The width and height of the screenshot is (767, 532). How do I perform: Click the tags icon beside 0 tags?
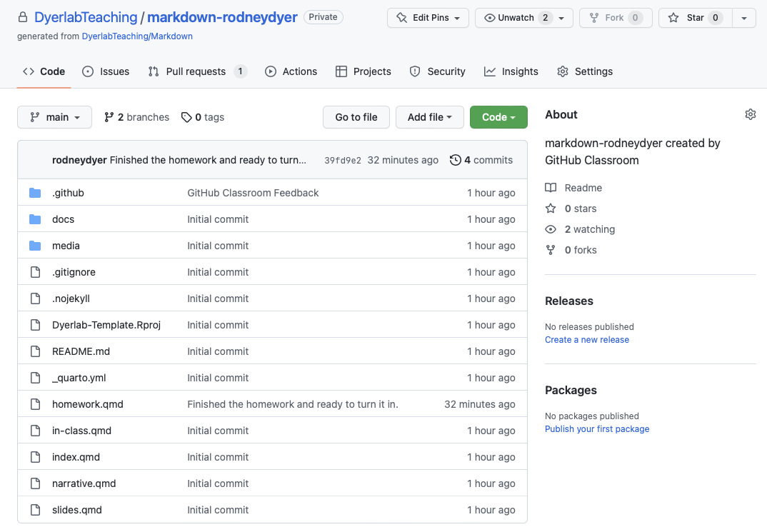(x=186, y=117)
